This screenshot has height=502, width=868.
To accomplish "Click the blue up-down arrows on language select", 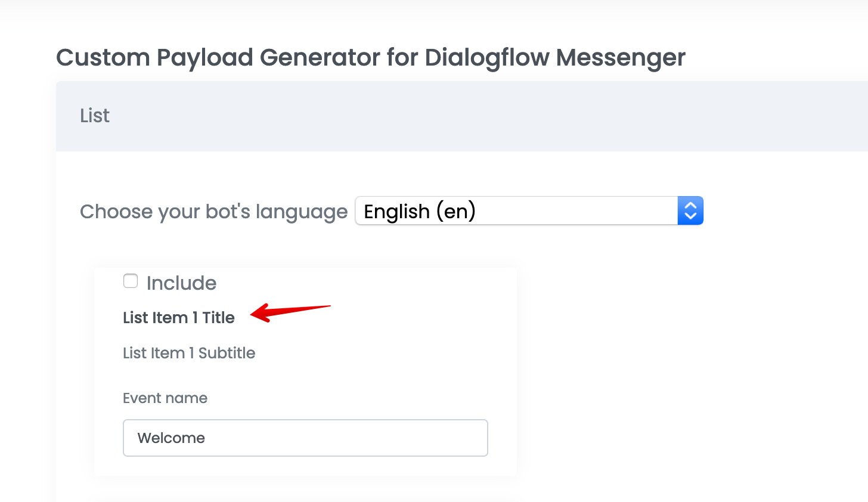I will (690, 211).
